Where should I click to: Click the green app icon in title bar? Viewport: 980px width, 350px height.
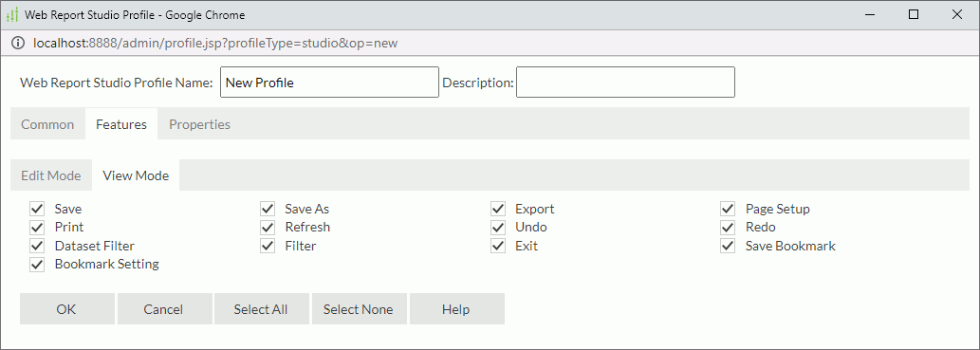click(x=12, y=15)
